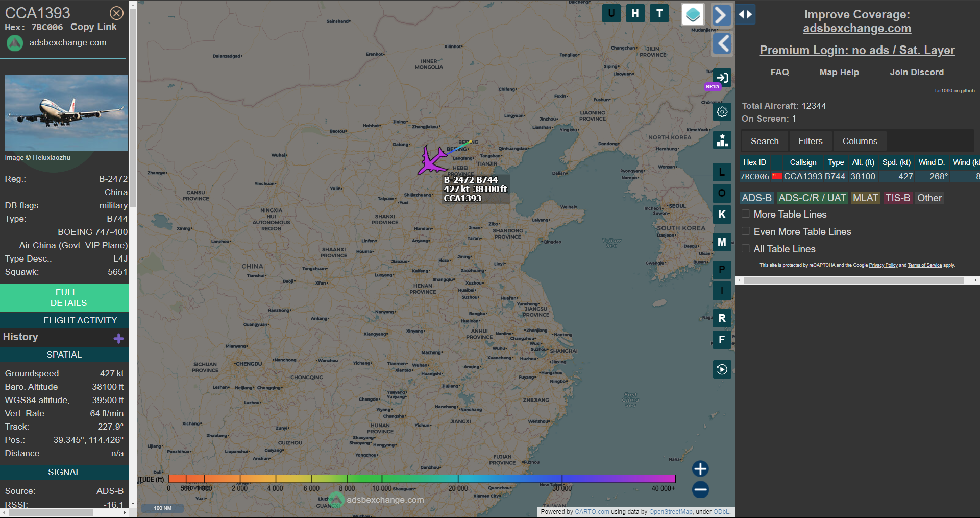The image size is (980, 518).
Task: Open the Map Help link
Action: point(839,73)
